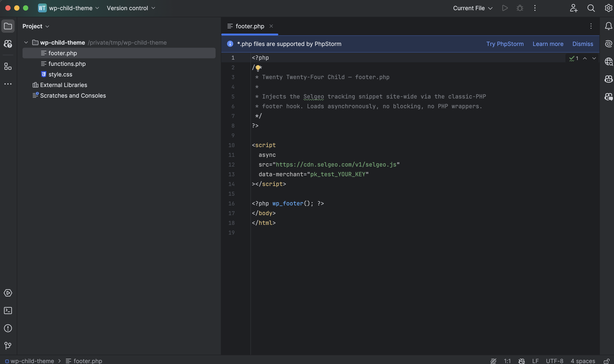Click the async attribute on line 11

[267, 155]
